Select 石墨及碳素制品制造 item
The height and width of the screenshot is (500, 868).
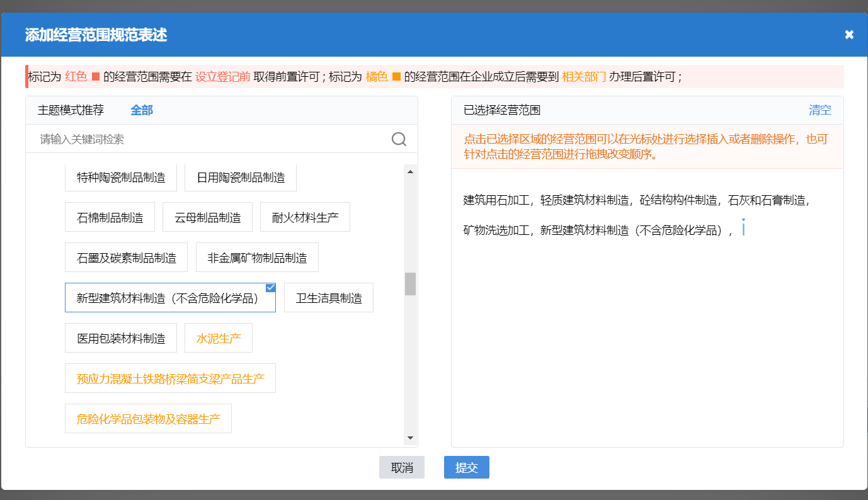click(x=126, y=257)
